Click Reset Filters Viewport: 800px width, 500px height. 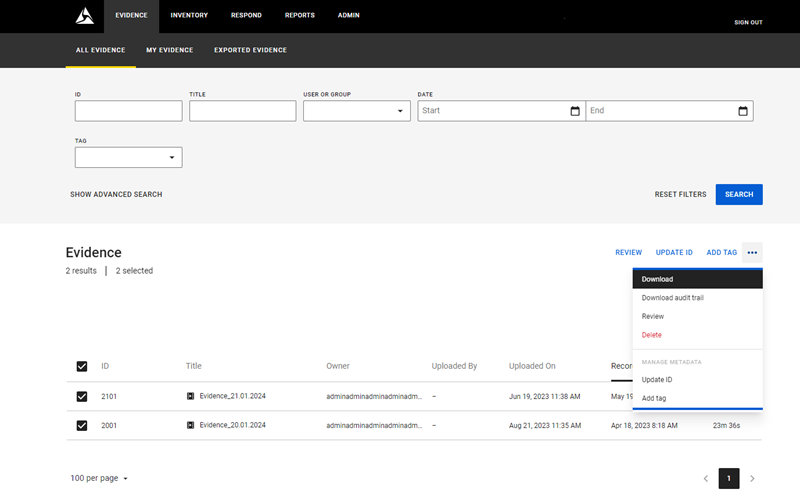tap(681, 194)
